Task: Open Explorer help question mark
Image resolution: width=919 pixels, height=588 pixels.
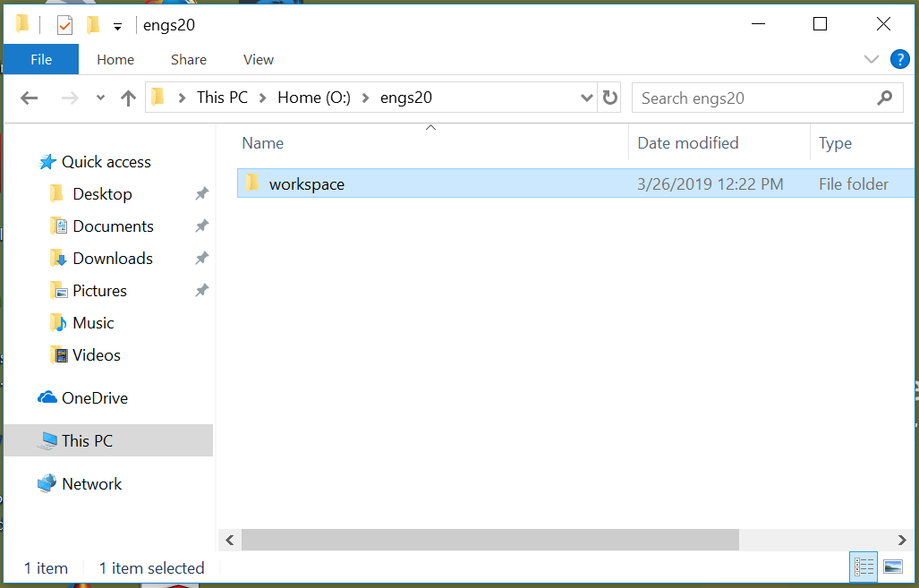Action: 899,59
